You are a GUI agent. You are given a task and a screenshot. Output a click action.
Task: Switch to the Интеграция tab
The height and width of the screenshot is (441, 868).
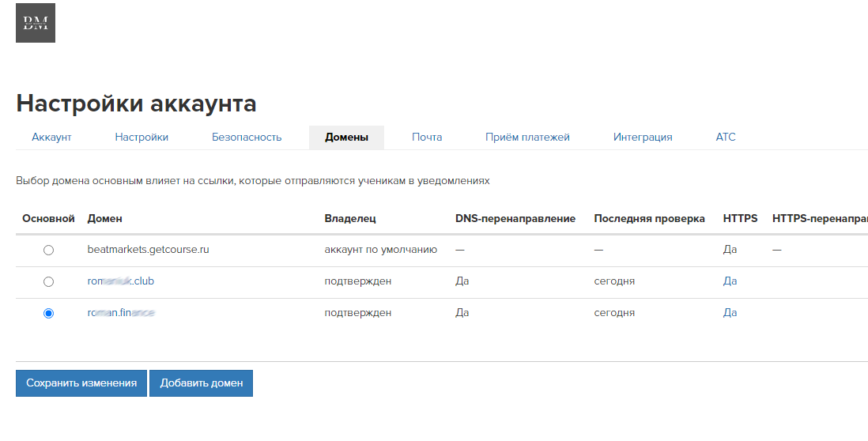pos(643,138)
